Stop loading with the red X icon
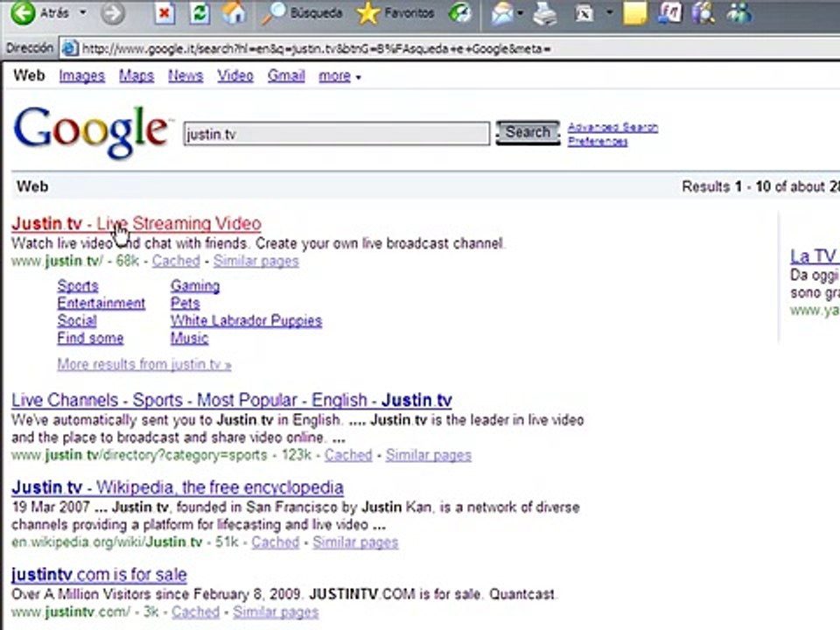This screenshot has width=840, height=630. [164, 13]
